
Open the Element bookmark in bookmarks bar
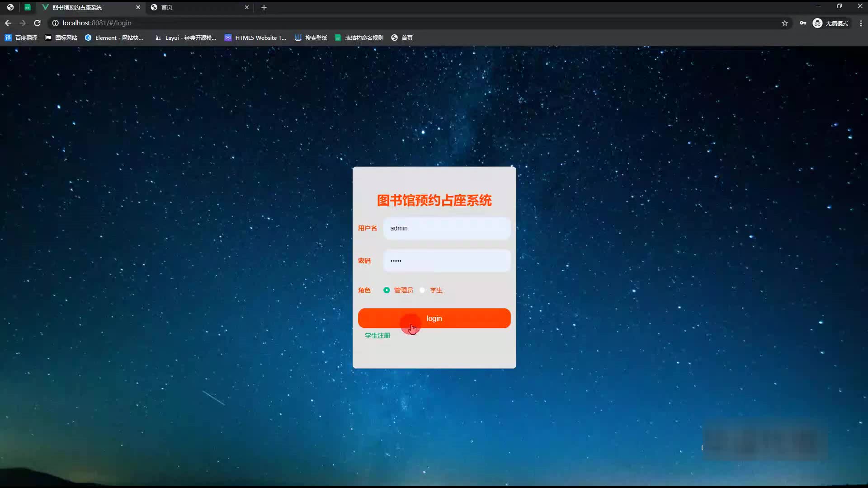pos(114,38)
